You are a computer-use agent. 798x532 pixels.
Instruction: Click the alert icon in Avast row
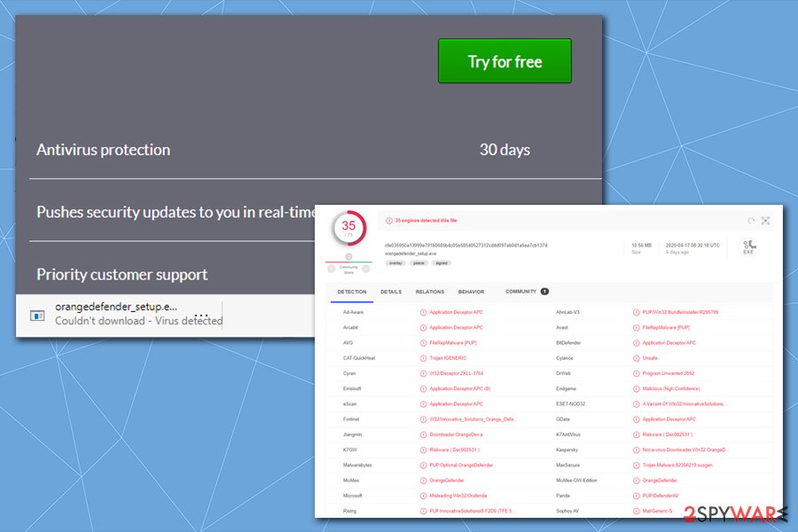[x=636, y=327]
